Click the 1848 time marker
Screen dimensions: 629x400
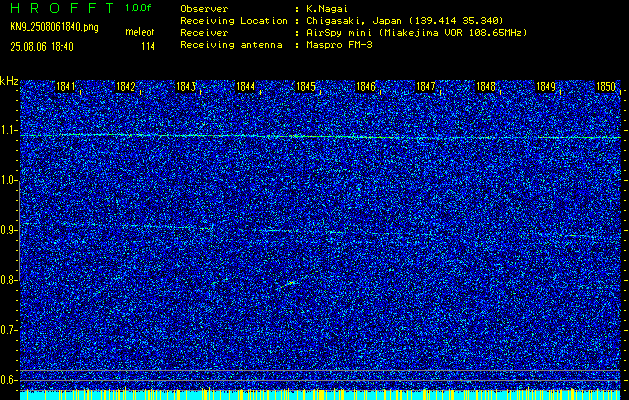tap(485, 87)
